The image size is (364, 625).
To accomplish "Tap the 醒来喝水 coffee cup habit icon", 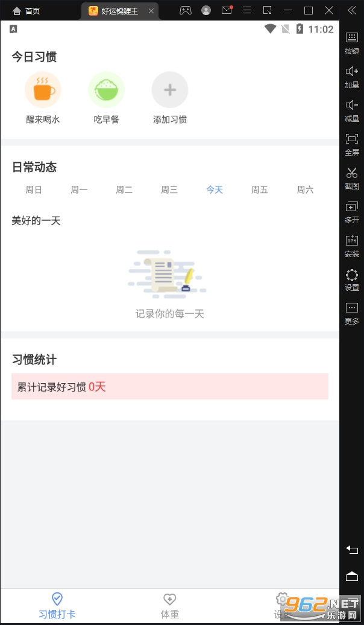I will [x=43, y=90].
